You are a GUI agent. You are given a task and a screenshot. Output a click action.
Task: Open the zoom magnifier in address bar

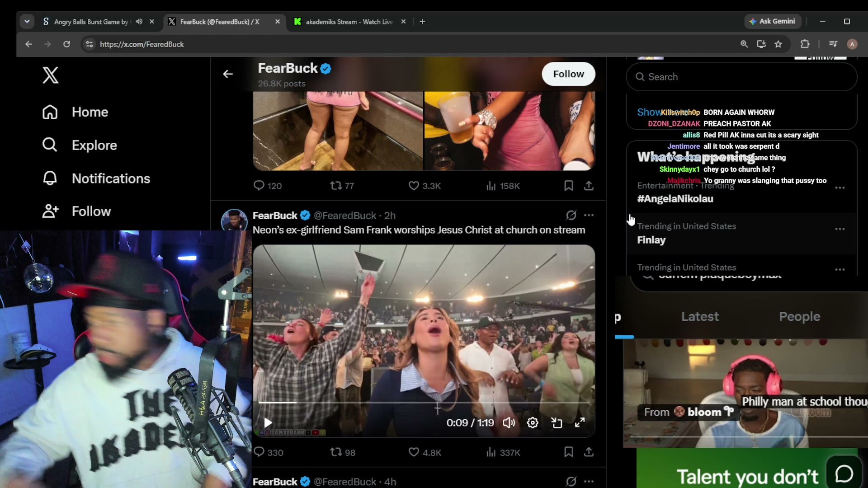pos(744,44)
